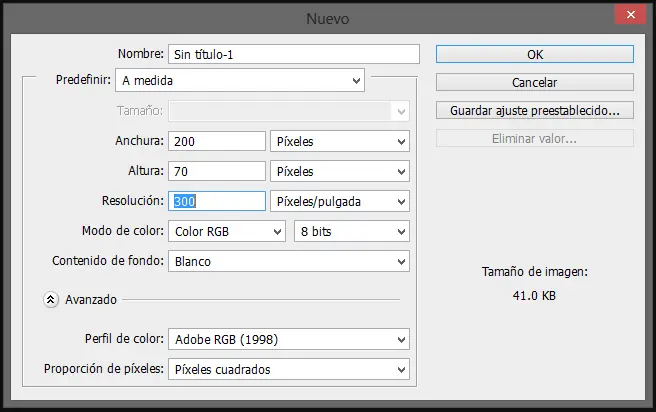The width and height of the screenshot is (656, 412).
Task: Click Guardar ajuste preestablecido button
Action: tap(534, 110)
